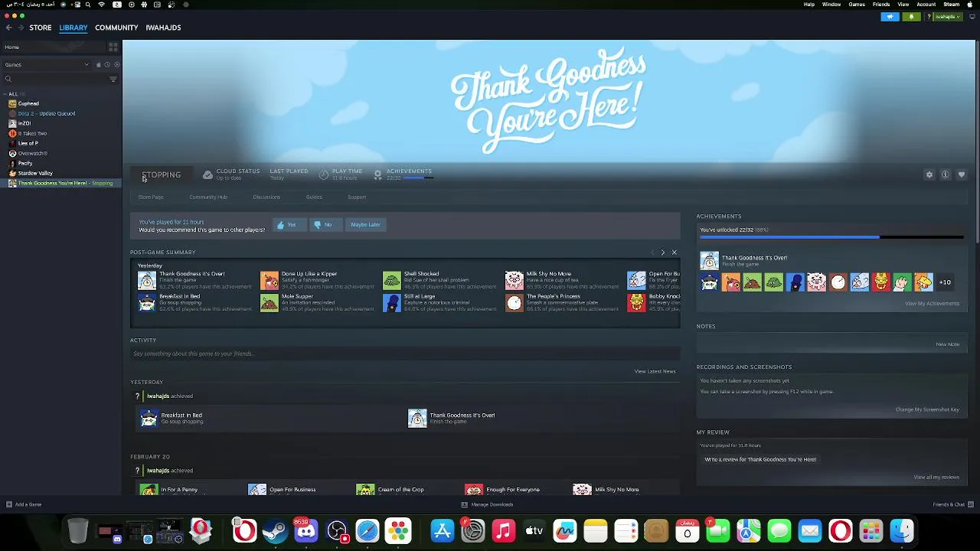Show game info icon
Viewport: 980px width, 551px height.
click(x=946, y=174)
